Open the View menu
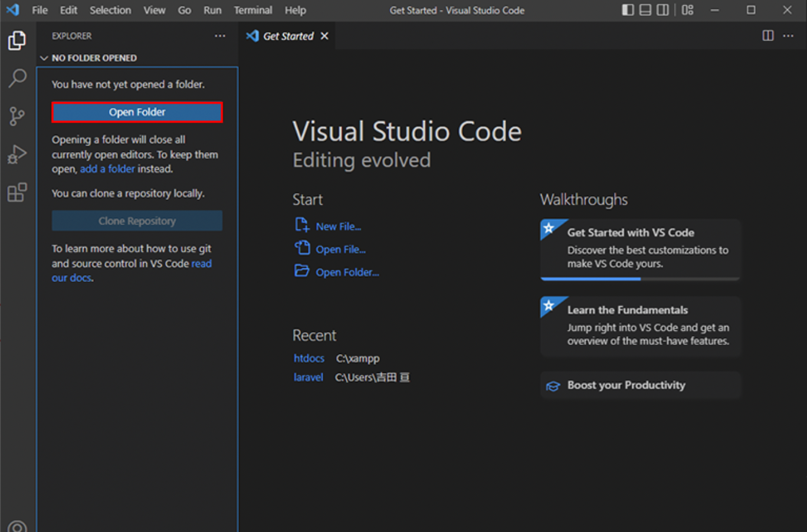The height and width of the screenshot is (532, 807). tap(155, 10)
